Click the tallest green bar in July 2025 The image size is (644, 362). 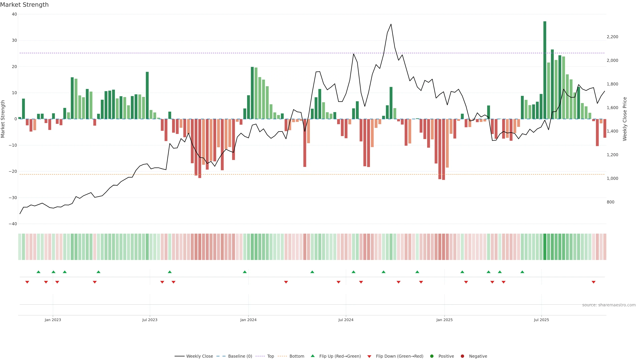pyautogui.click(x=545, y=70)
